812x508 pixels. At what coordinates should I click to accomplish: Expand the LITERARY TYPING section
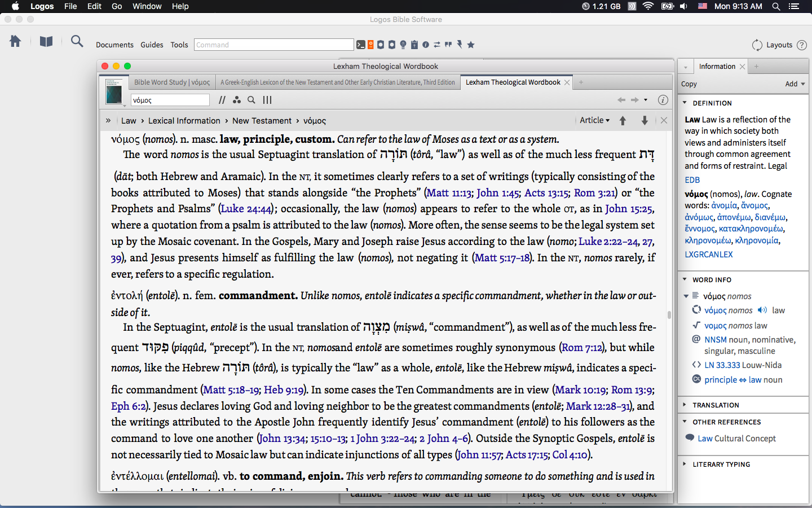click(x=685, y=464)
